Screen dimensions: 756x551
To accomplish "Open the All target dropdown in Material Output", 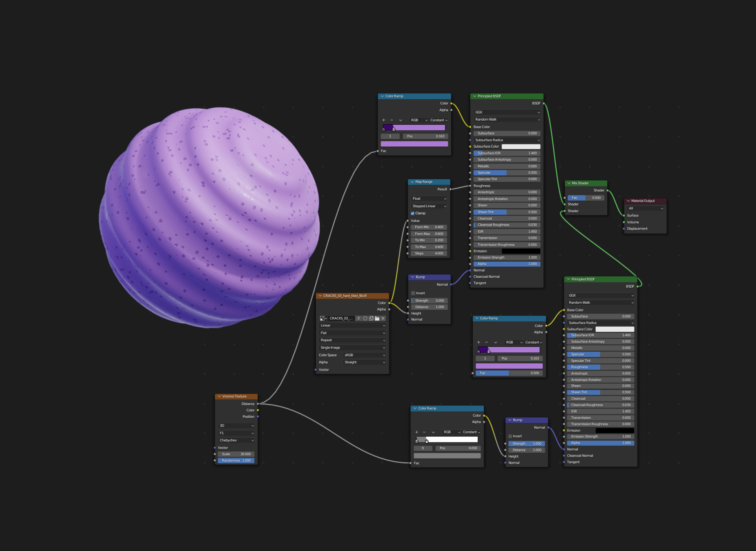I will click(645, 208).
